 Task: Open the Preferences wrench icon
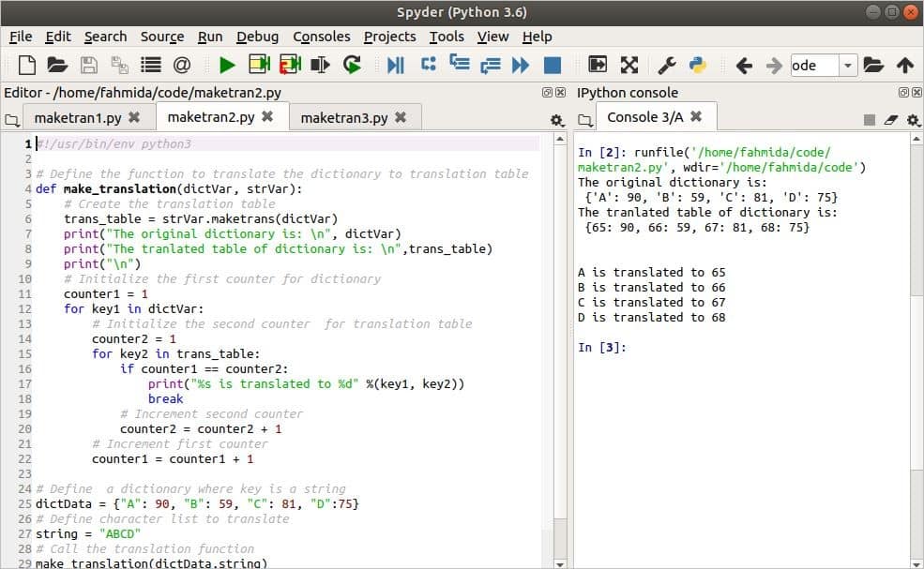click(667, 66)
